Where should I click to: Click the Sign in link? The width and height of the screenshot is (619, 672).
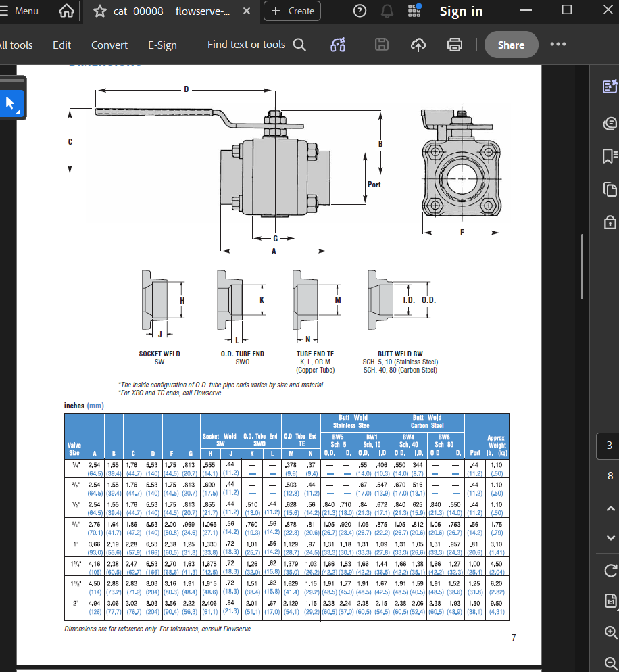[x=461, y=11]
